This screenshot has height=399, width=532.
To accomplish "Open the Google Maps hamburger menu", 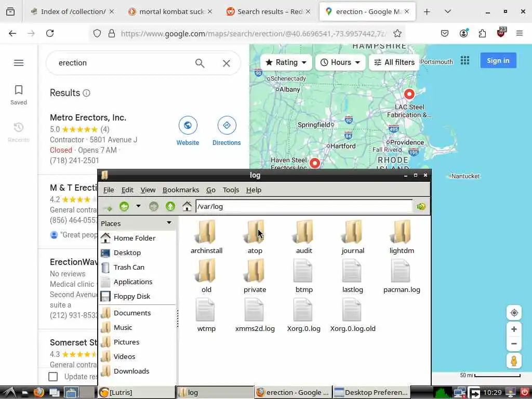I will (x=19, y=63).
